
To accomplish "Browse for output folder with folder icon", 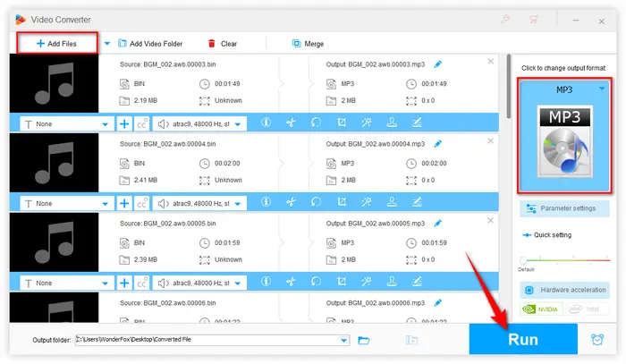I will coord(364,340).
